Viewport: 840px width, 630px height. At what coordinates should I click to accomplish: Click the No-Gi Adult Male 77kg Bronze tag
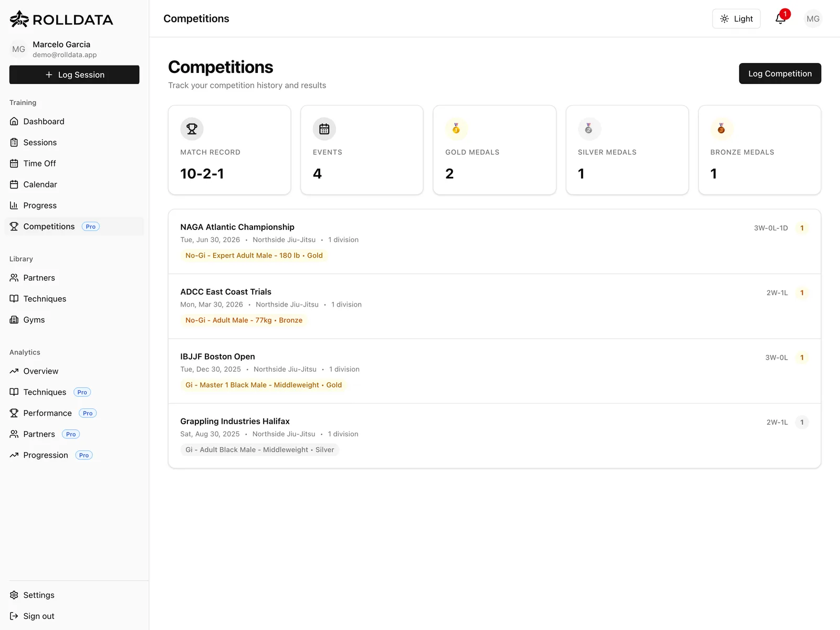(244, 320)
